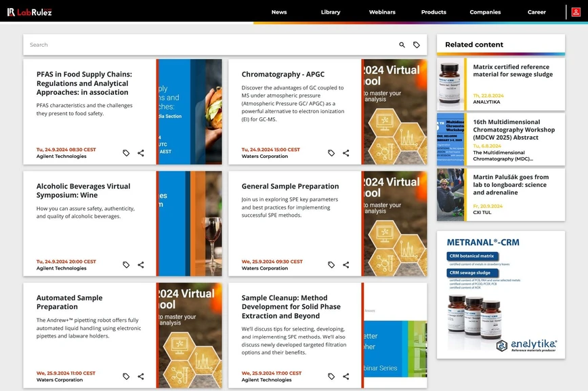Open the Chromatography - APGC title
588x391 pixels.
282,75
